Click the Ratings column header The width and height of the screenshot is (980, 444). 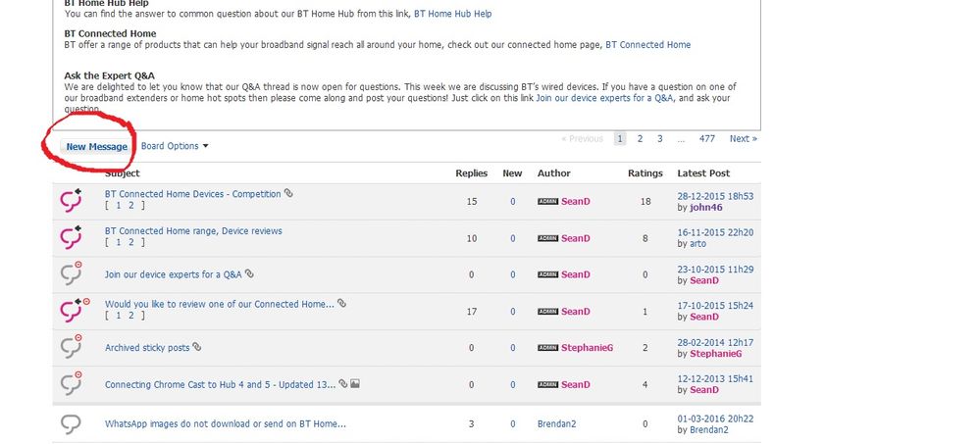pos(645,173)
